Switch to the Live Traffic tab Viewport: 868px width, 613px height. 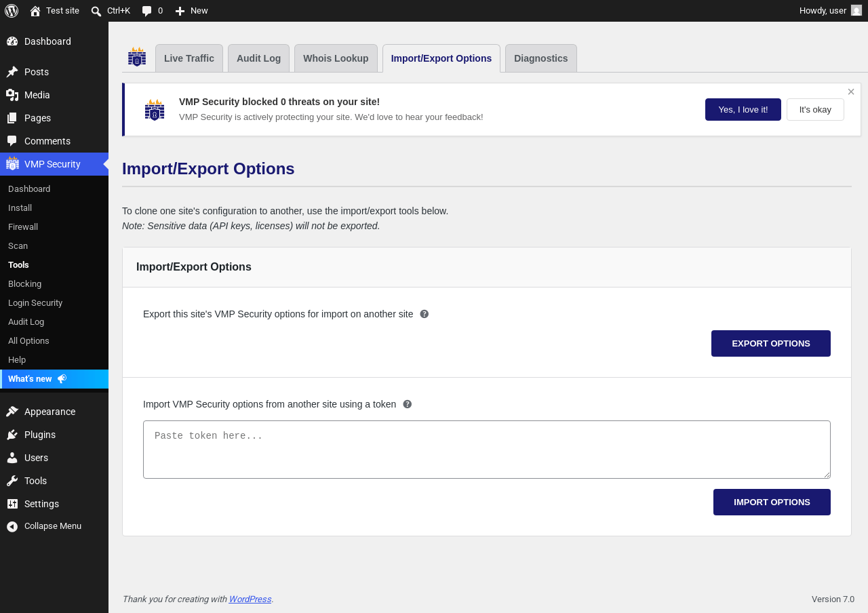click(189, 58)
